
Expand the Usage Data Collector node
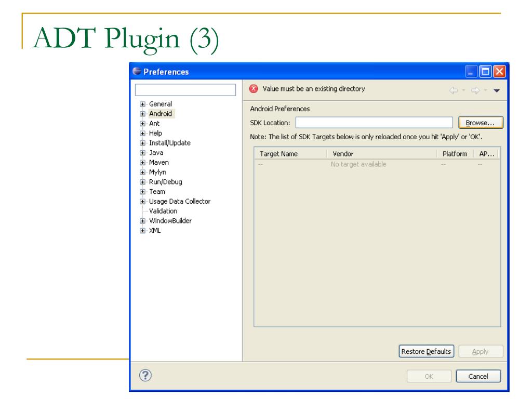tap(142, 202)
